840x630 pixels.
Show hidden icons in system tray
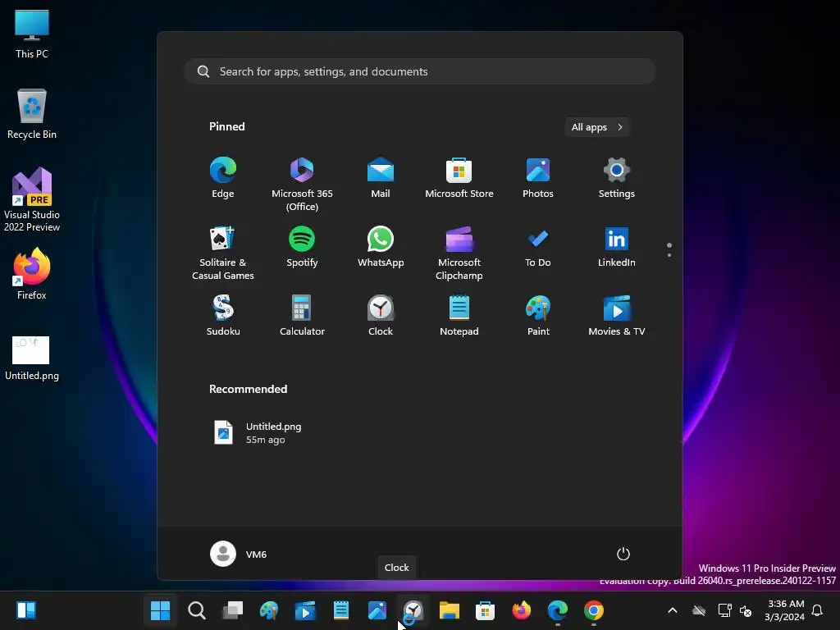pyautogui.click(x=673, y=610)
